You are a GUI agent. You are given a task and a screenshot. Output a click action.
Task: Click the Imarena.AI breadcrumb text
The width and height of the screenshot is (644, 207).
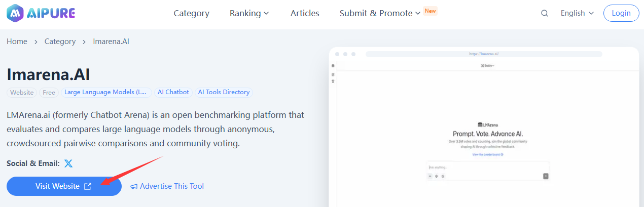tap(111, 42)
